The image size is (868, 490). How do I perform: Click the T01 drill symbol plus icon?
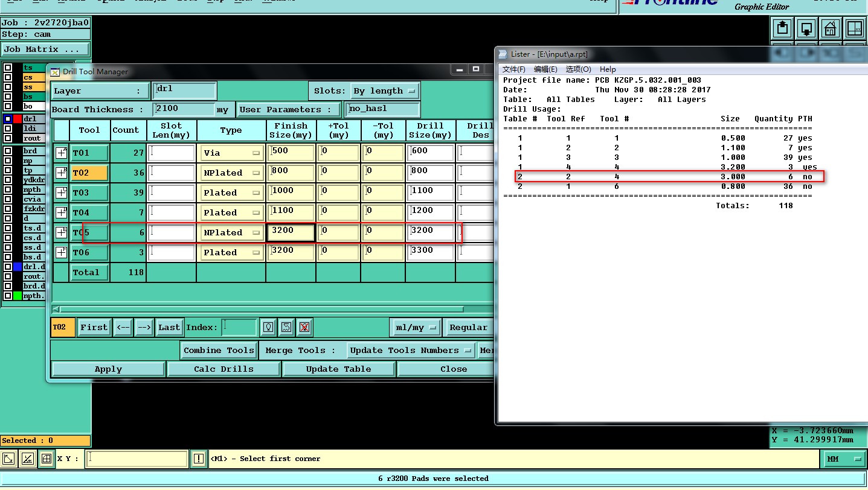[61, 153]
